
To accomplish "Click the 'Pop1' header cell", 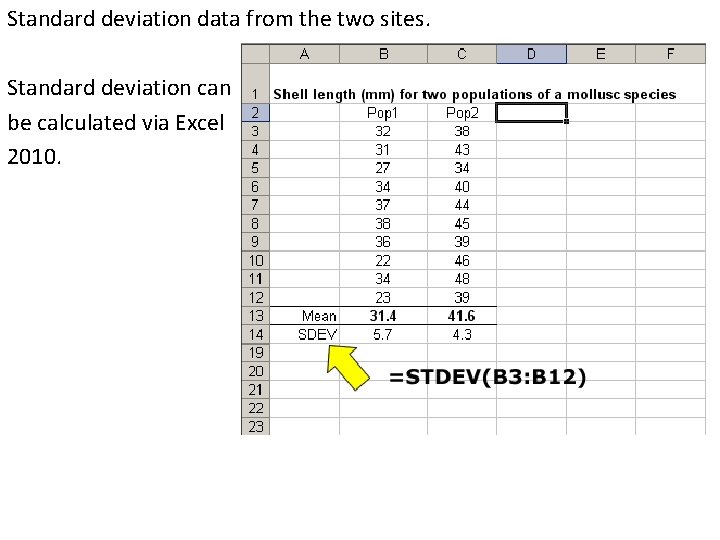I will 383,112.
